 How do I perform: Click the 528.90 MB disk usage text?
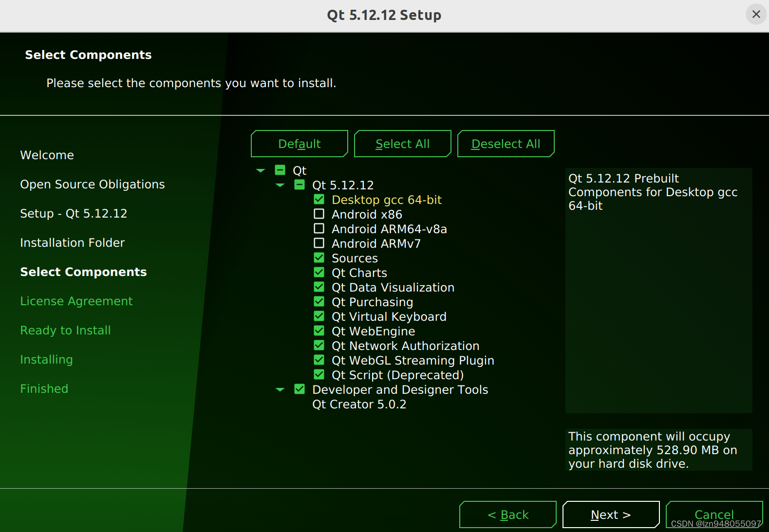653,450
